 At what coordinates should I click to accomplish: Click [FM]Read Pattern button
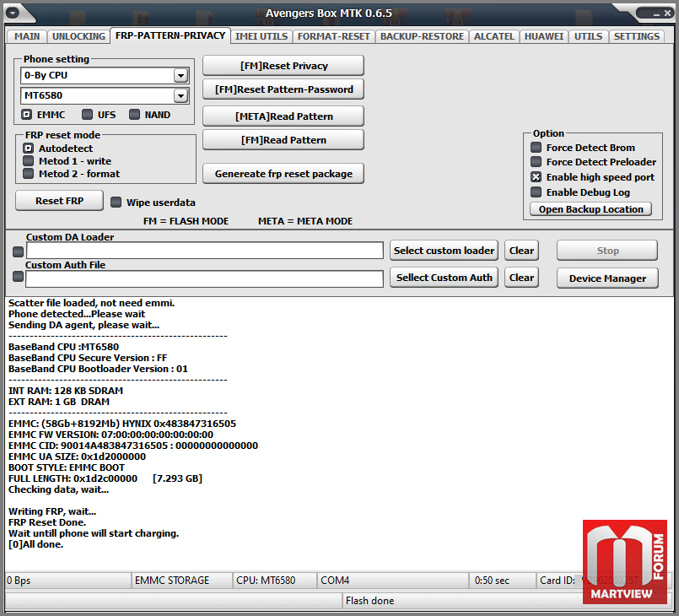click(x=283, y=140)
